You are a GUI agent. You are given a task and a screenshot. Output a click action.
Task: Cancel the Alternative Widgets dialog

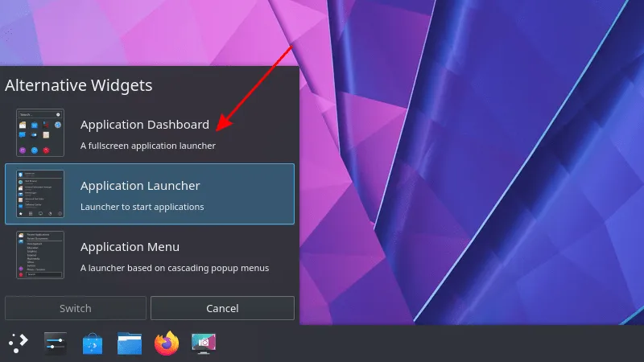pos(222,308)
